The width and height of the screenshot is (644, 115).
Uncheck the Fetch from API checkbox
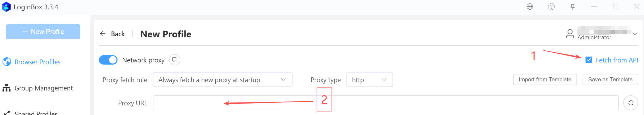pyautogui.click(x=589, y=60)
